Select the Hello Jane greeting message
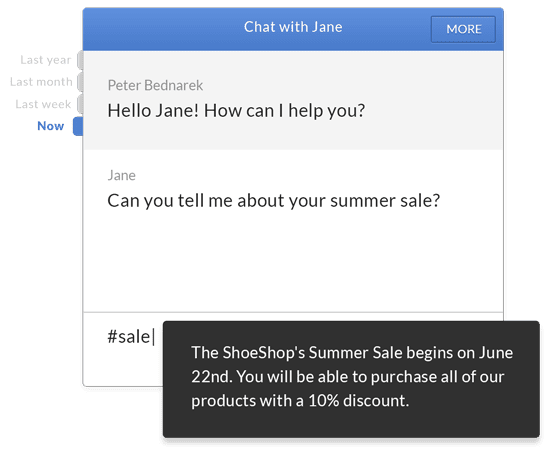Viewport: 550px width, 450px height. point(236,110)
